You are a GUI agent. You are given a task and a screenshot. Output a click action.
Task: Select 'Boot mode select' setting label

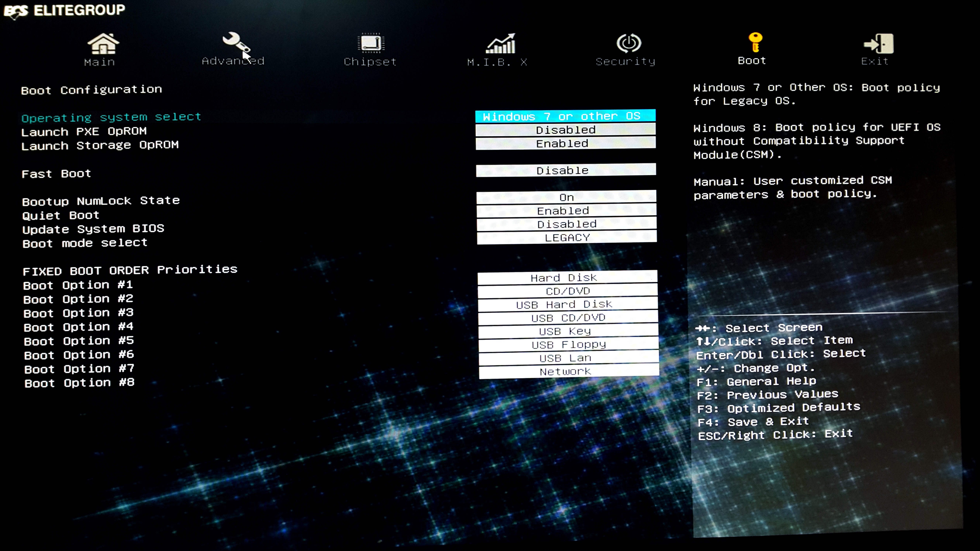pos(85,243)
